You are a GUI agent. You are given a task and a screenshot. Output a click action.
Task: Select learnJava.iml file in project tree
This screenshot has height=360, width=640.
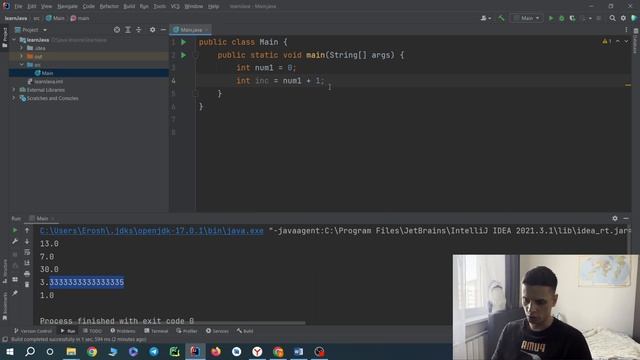(45, 82)
